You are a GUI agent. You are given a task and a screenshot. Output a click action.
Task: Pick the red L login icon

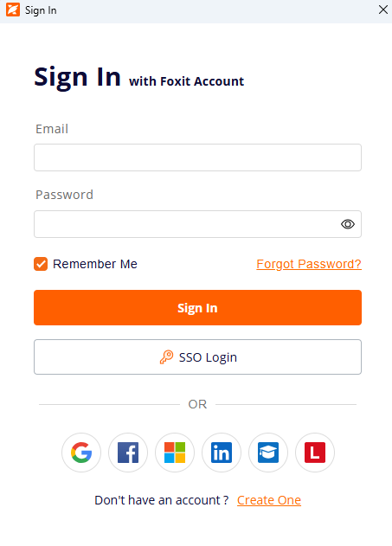click(315, 453)
